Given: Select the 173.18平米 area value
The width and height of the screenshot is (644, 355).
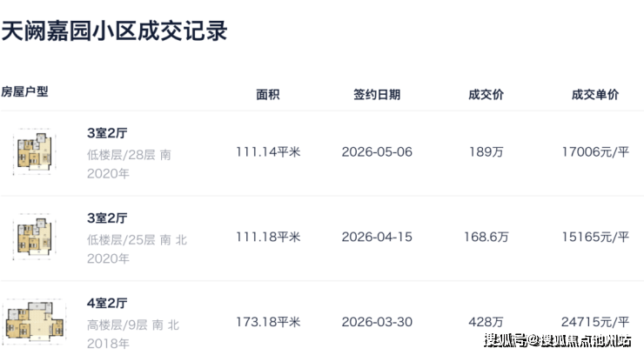Looking at the screenshot, I should pyautogui.click(x=268, y=322).
